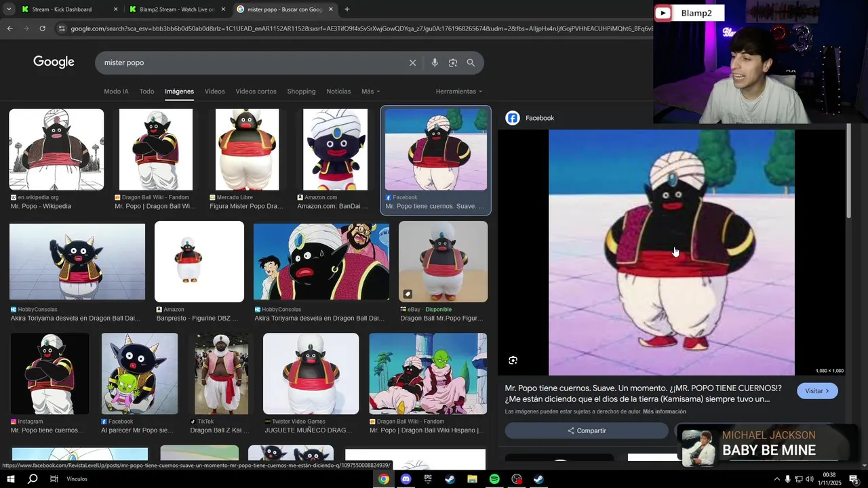Submit search with magnifying glass icon
868x488 pixels.
click(471, 62)
